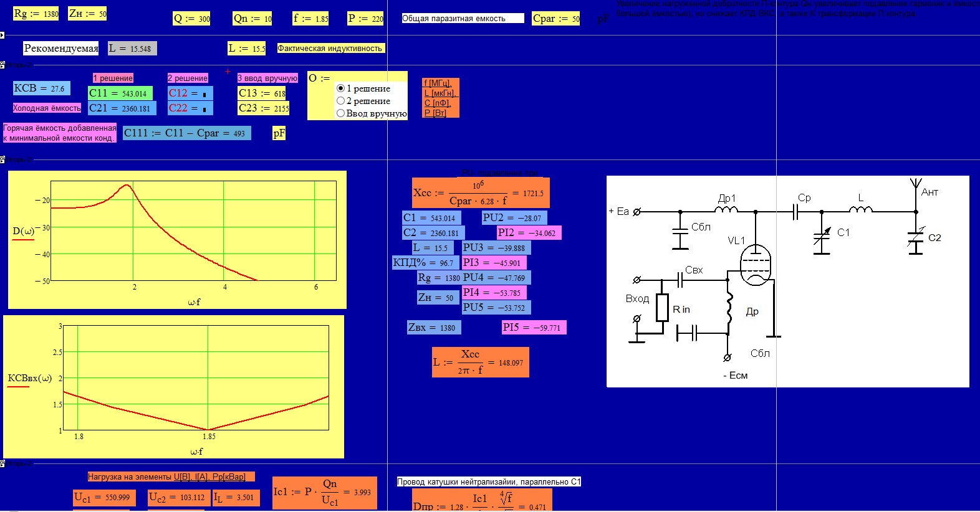Screen dimensions: 980x512
Task: Click the Uc1 = 550.999 result
Action: click(104, 498)
